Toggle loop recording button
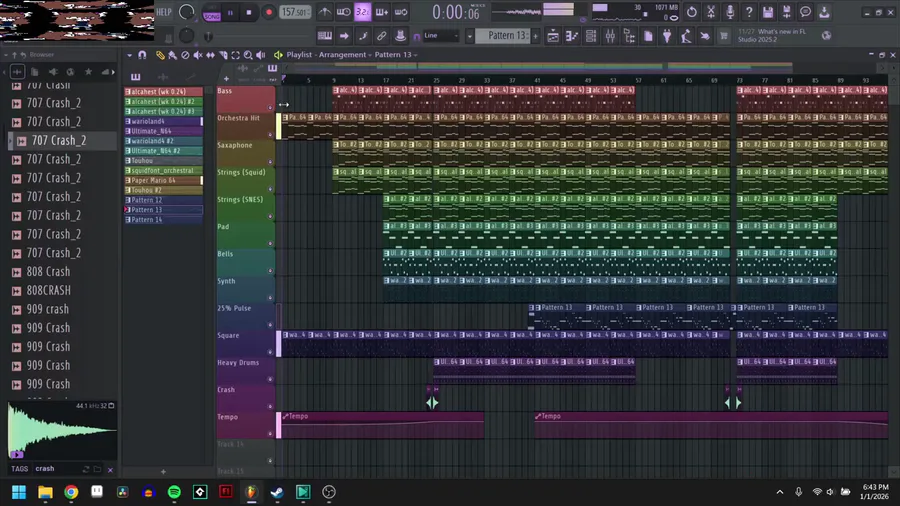Viewport: 900px width, 506px height. 401,12
